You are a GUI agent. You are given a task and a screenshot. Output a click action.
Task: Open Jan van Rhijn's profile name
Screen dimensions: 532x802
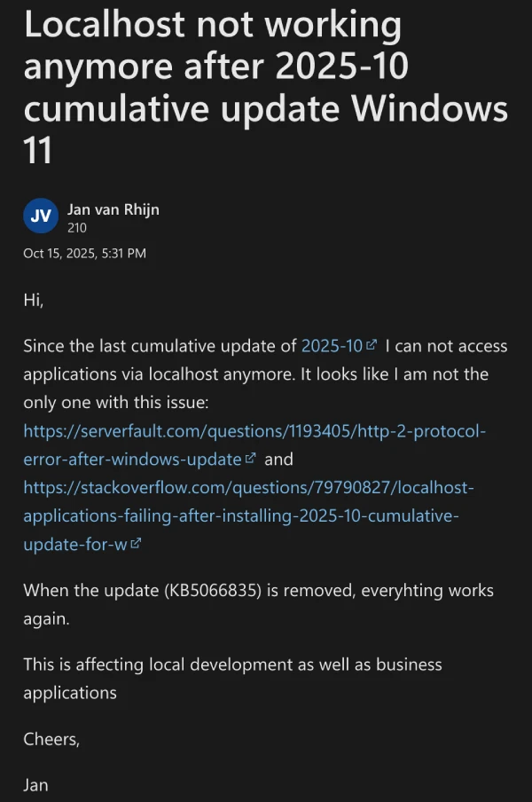113,209
